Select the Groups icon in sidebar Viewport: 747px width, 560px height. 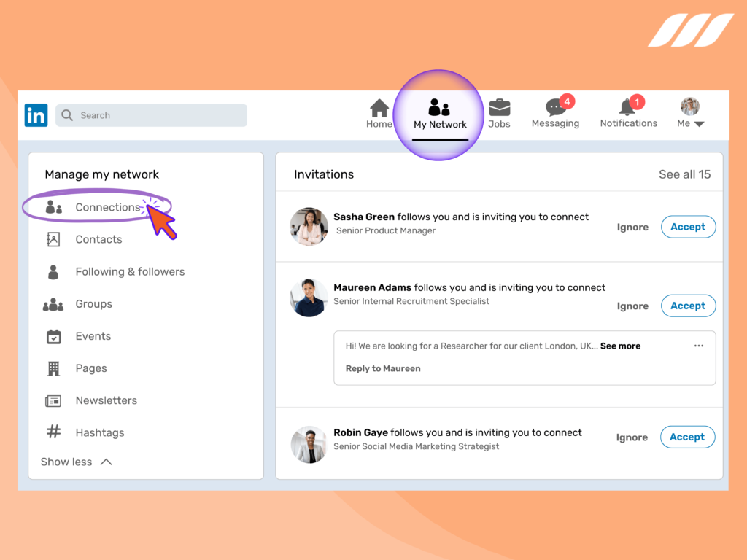53,303
